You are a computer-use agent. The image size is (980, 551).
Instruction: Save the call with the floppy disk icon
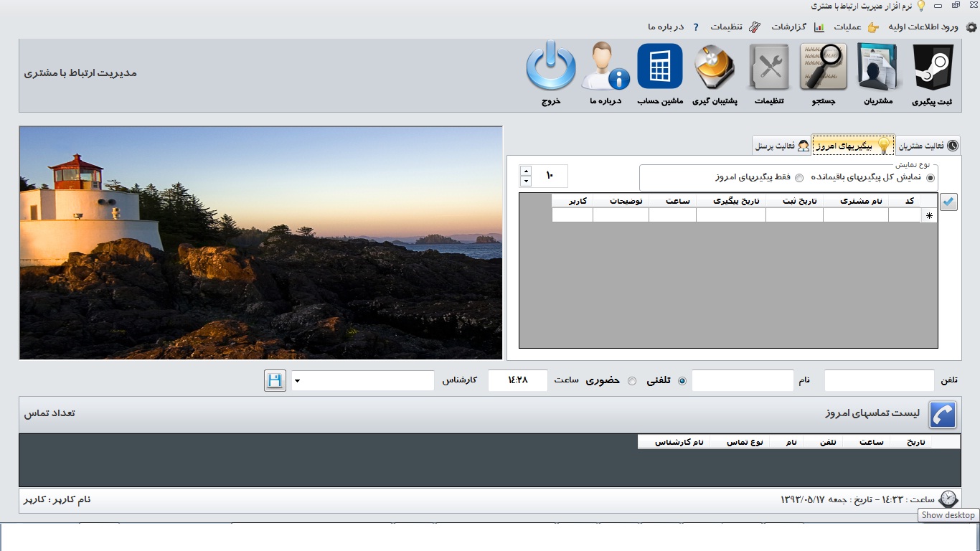274,381
